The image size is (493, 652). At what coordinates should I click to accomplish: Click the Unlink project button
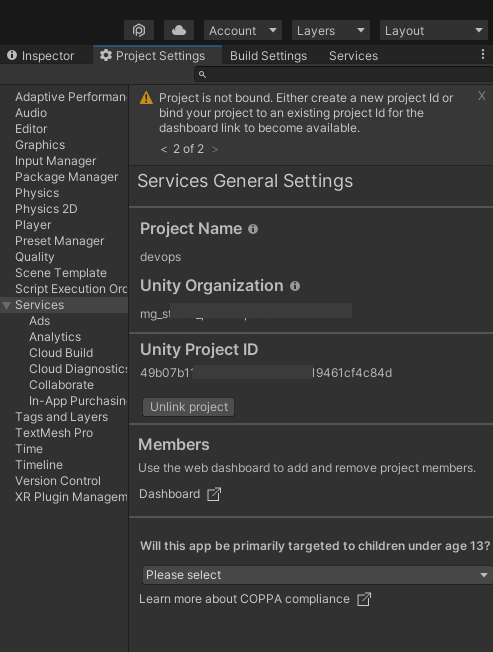(189, 407)
